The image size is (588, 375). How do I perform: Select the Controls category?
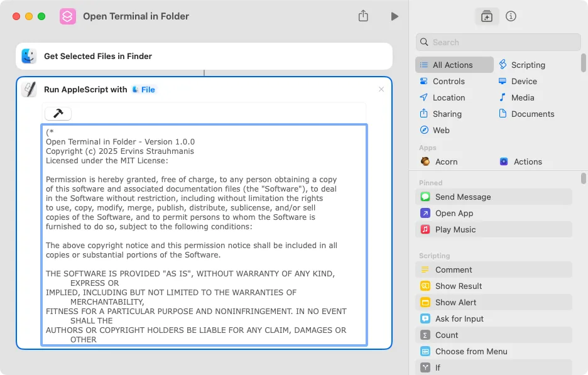[442, 82]
